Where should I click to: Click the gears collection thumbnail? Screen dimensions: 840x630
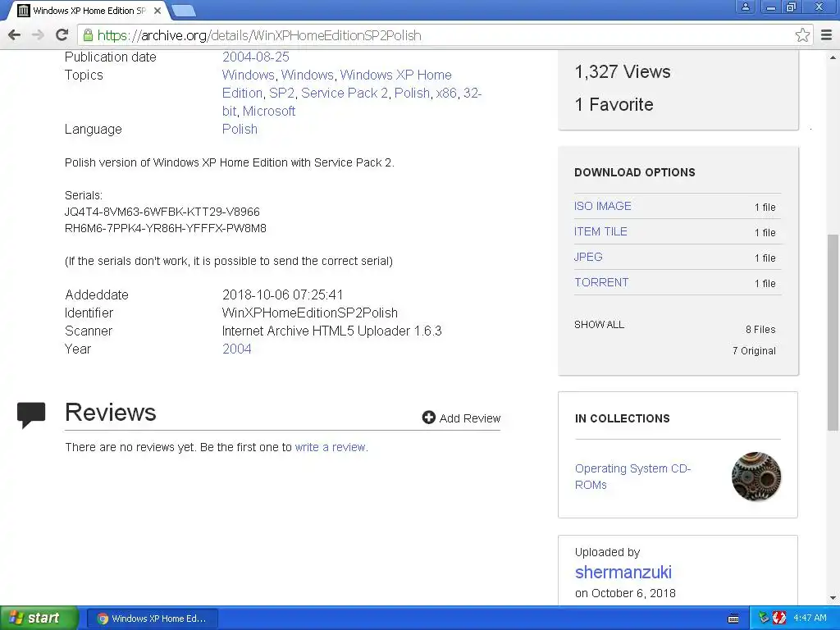coord(756,477)
